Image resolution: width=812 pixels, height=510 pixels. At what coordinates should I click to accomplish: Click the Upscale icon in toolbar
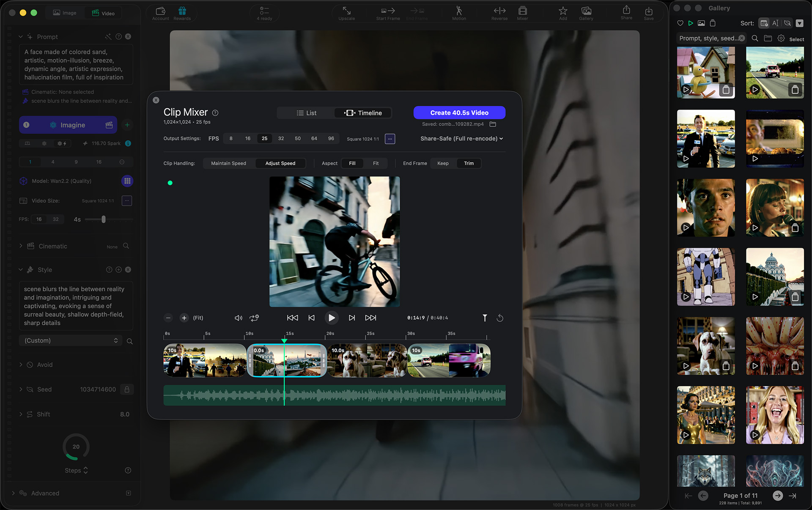click(346, 11)
